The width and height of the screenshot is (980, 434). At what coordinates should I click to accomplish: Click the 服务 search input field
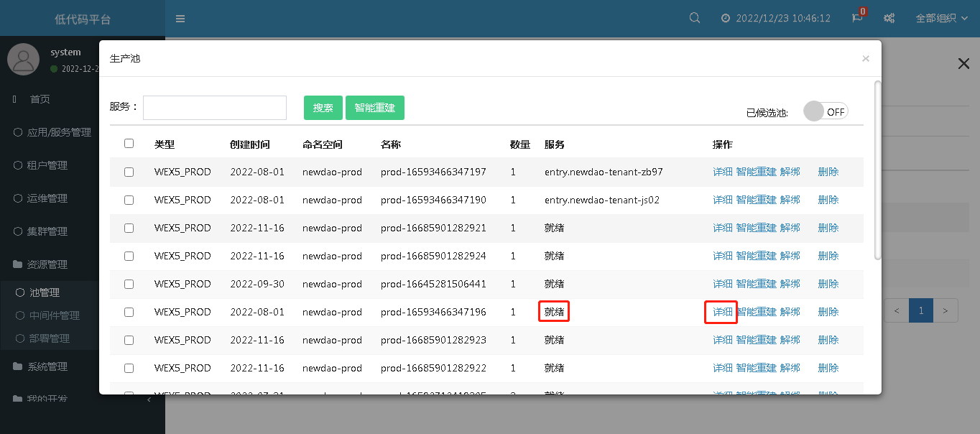[x=215, y=108]
